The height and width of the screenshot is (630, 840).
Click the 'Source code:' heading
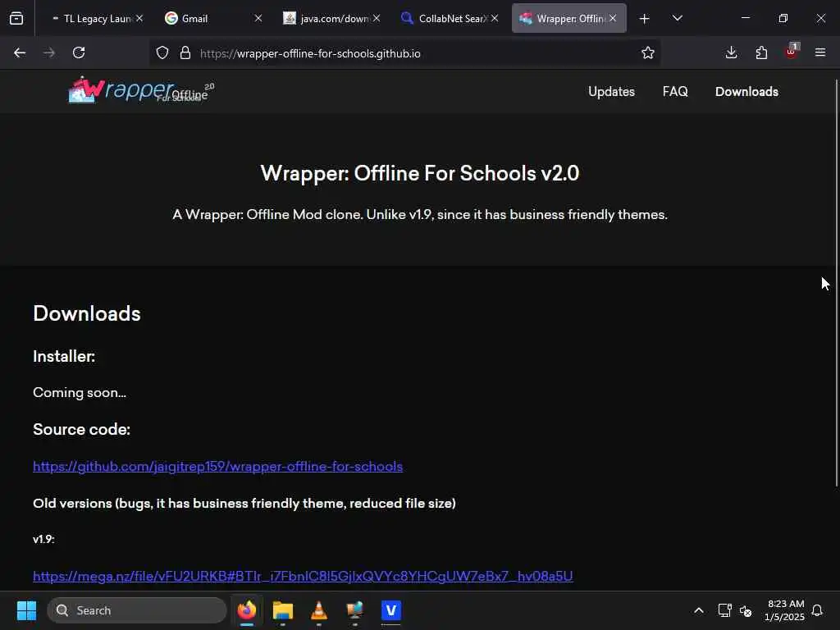[x=81, y=429]
